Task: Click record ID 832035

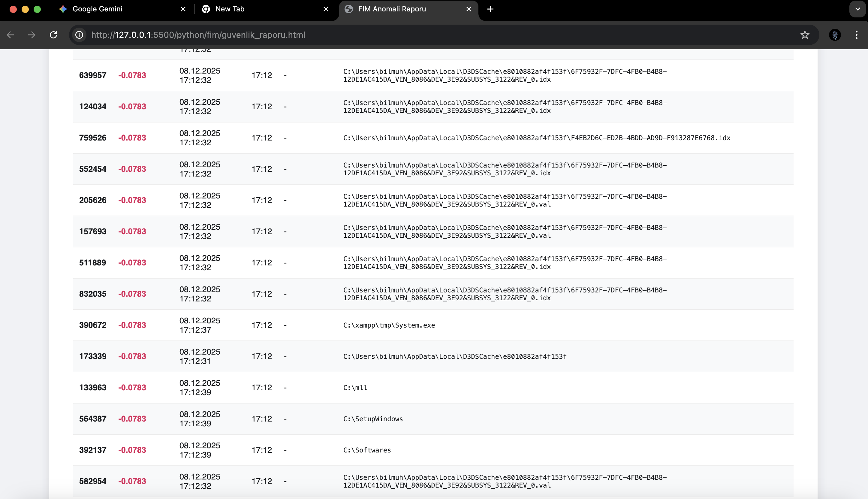Action: 93,294
